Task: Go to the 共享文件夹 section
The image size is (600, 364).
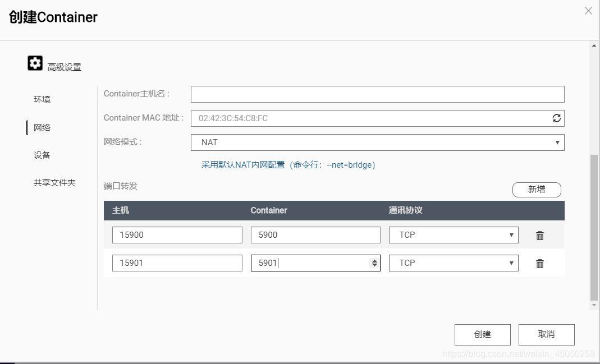Action: (54, 183)
